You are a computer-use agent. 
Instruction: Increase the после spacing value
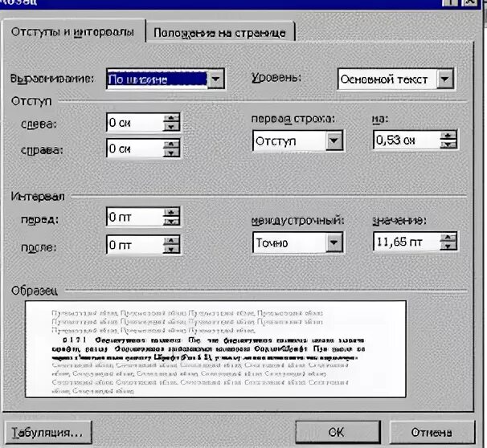tap(171, 241)
